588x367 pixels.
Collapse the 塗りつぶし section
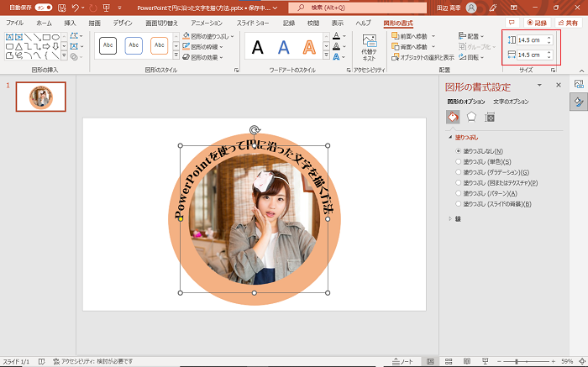450,138
